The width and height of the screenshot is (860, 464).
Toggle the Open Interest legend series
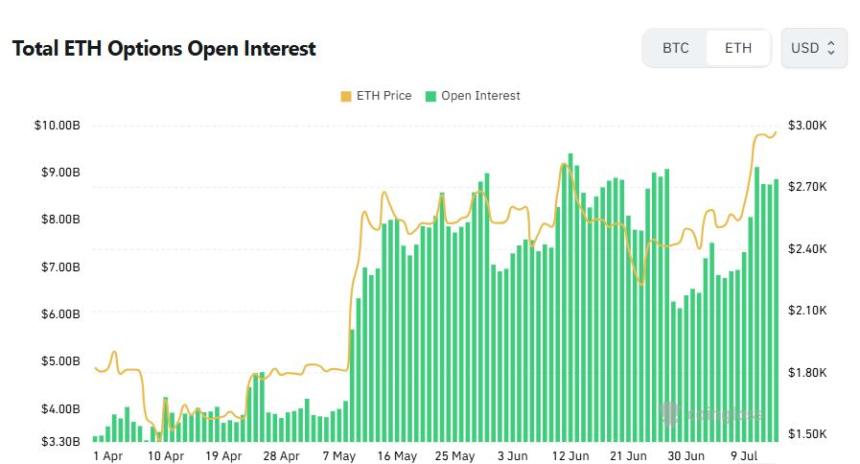[x=473, y=96]
